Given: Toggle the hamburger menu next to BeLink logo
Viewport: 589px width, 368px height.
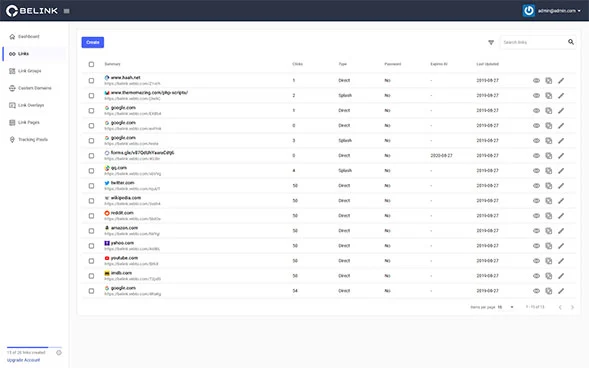Looking at the screenshot, I should coord(66,11).
